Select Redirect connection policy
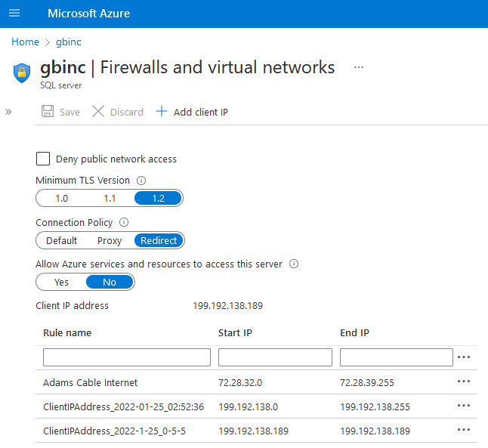 [159, 241]
